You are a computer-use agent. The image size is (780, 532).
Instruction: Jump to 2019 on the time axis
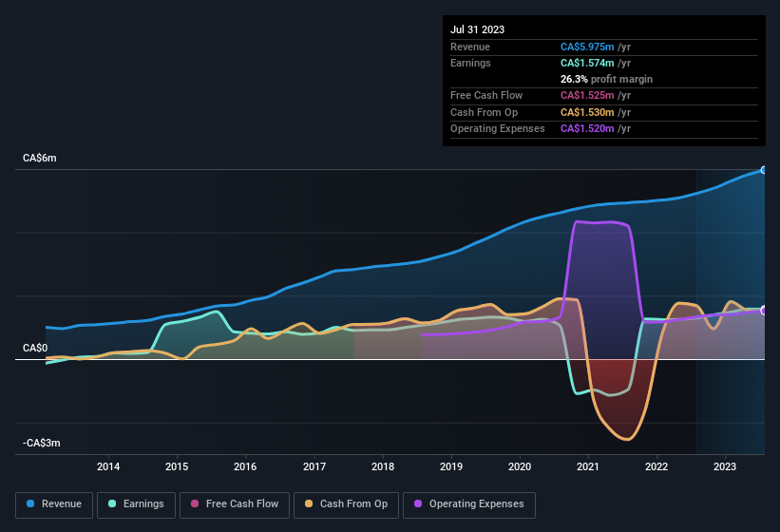(x=451, y=467)
